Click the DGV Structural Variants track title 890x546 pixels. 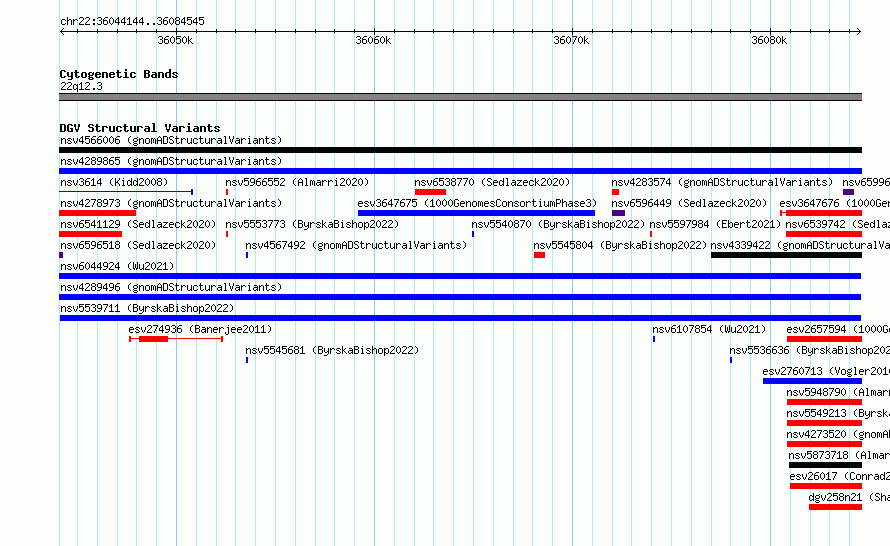coord(140,128)
